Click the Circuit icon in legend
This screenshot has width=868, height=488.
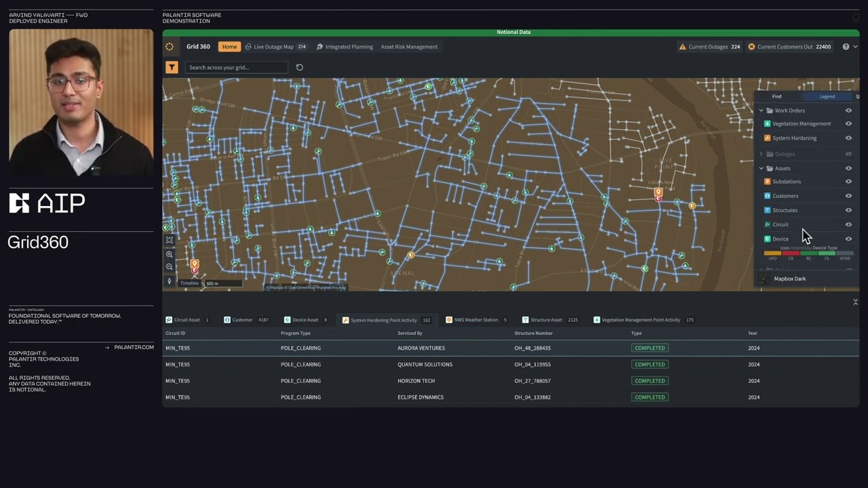[767, 224]
